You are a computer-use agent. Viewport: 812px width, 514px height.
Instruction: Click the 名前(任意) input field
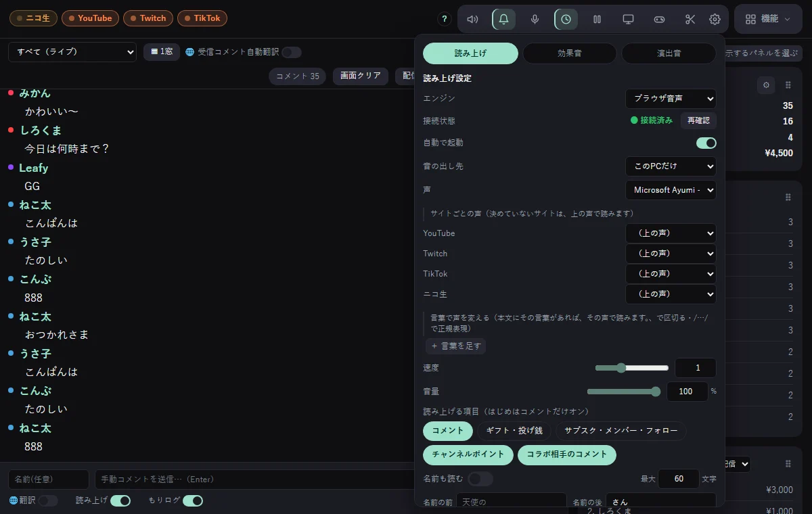(x=49, y=480)
